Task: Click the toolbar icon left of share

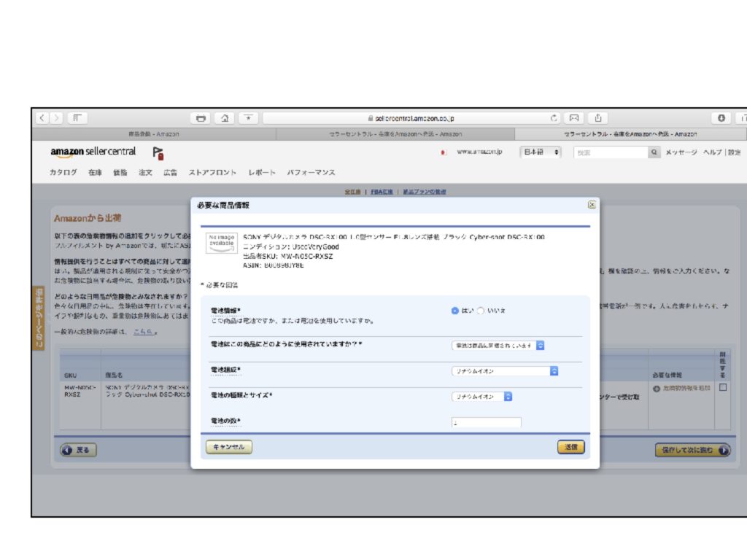Action: [574, 118]
